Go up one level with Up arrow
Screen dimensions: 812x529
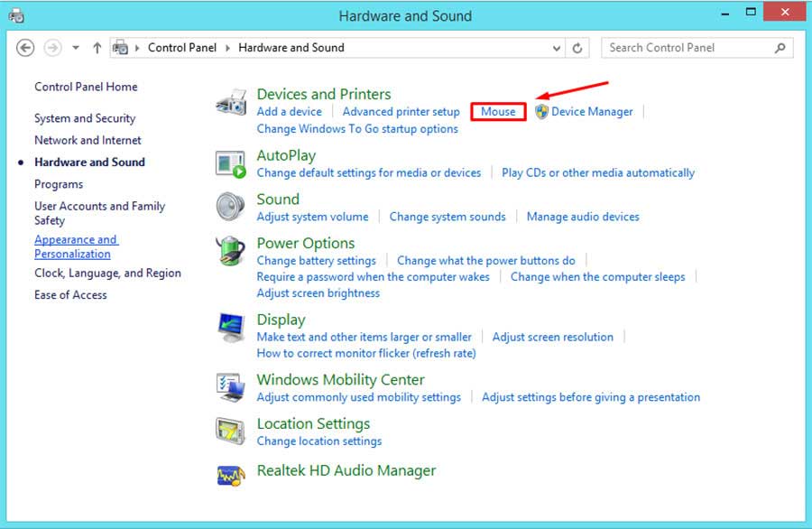click(x=97, y=48)
